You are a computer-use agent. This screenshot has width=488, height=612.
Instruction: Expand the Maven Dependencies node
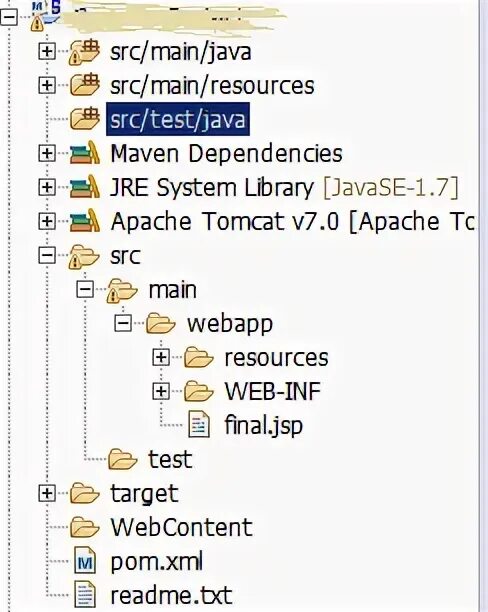click(47, 153)
